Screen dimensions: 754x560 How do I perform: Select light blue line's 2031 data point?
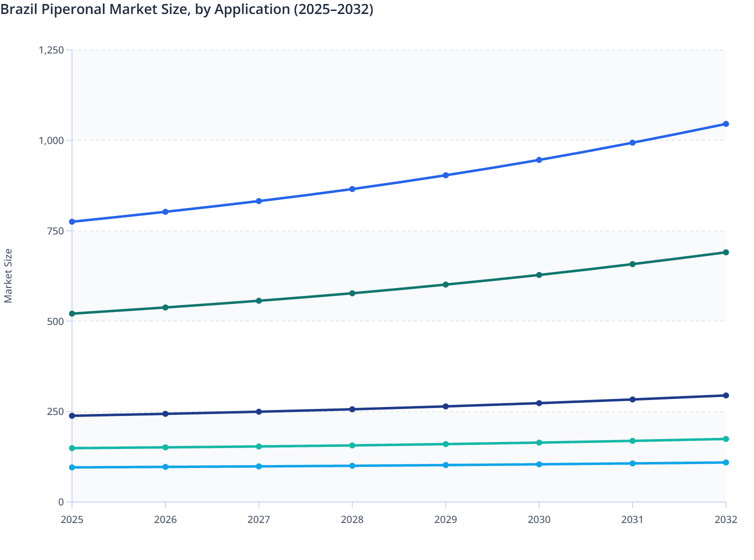pos(632,463)
